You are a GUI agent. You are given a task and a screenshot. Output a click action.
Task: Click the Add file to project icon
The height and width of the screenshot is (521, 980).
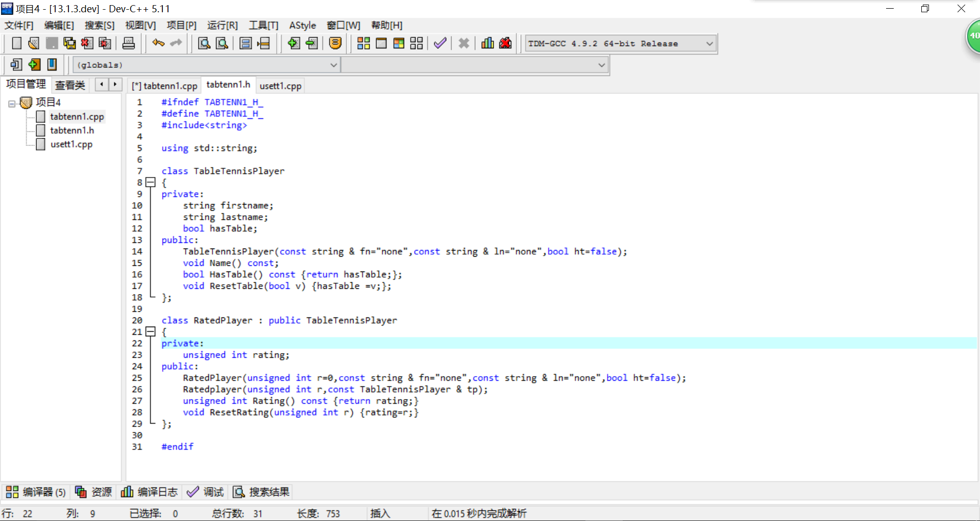click(x=293, y=43)
